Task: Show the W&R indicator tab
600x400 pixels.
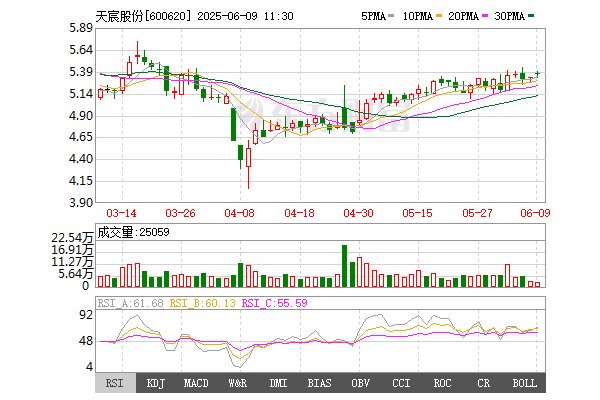Action: (x=238, y=383)
